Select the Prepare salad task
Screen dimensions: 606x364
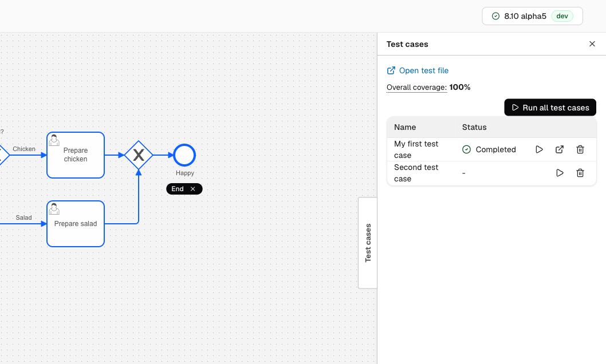(76, 224)
